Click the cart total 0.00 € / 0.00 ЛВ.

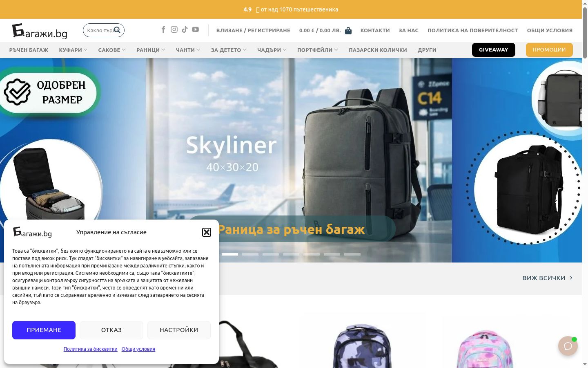(320, 30)
